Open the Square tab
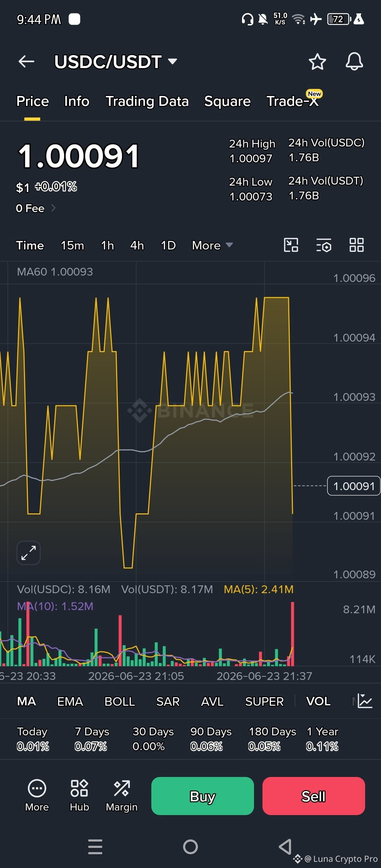381x868 pixels. click(x=228, y=101)
